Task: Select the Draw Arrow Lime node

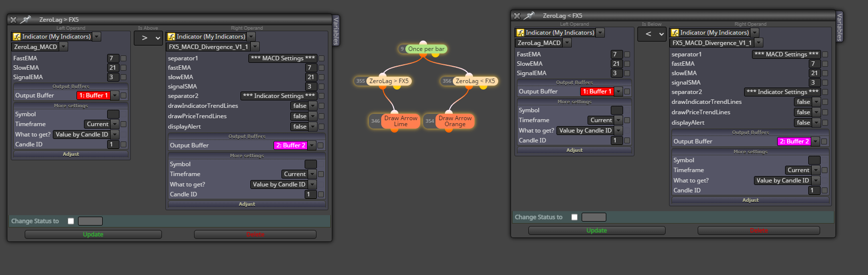Action: pos(395,121)
